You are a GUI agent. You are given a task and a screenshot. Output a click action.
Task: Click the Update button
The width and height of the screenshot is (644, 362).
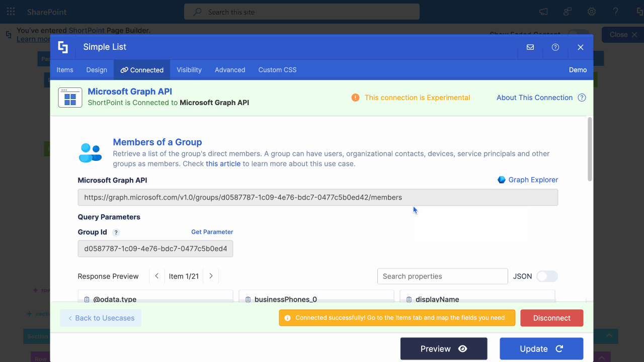point(541,349)
